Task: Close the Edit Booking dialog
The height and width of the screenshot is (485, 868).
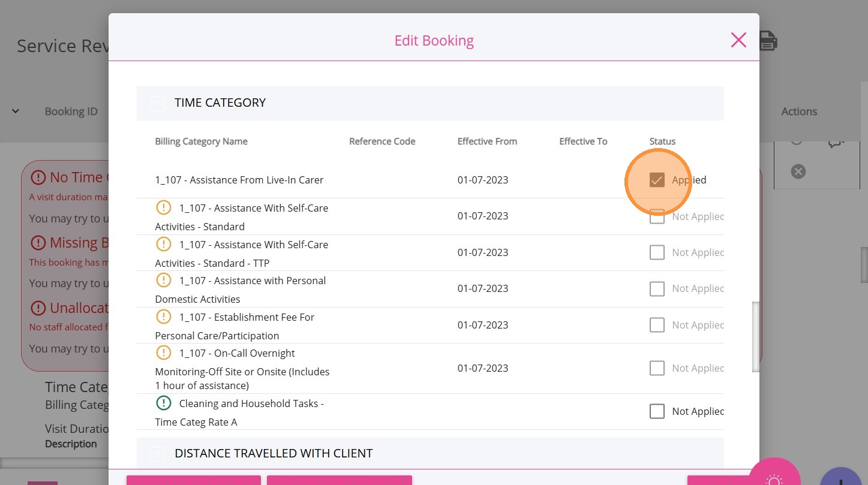Action: pos(738,40)
